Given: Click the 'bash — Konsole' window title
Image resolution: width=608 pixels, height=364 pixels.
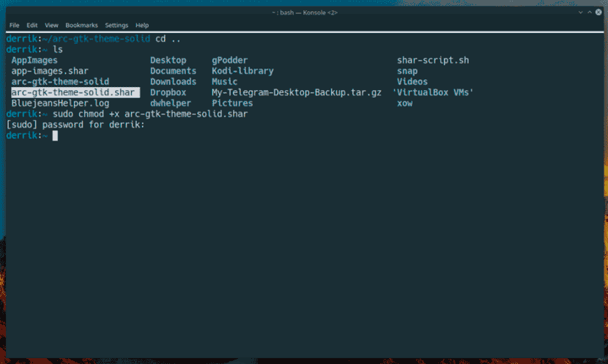Looking at the screenshot, I should 303,12.
